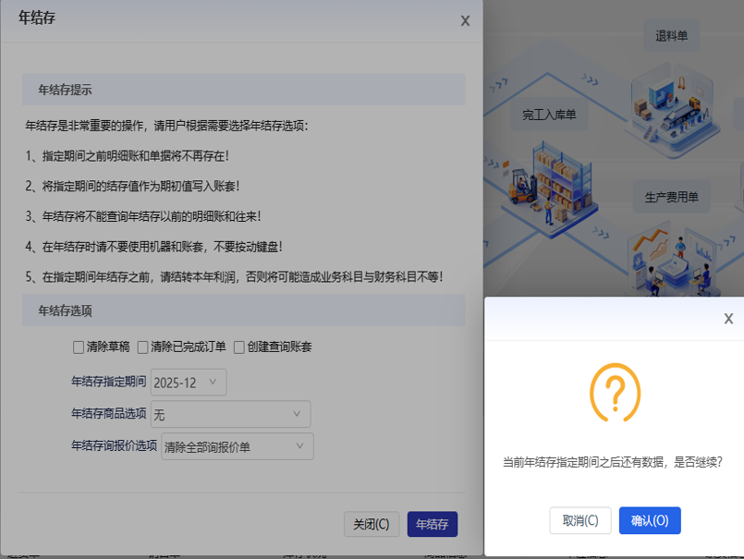Check the 创建查询账套 option
The width and height of the screenshot is (744, 560).
pyautogui.click(x=239, y=347)
